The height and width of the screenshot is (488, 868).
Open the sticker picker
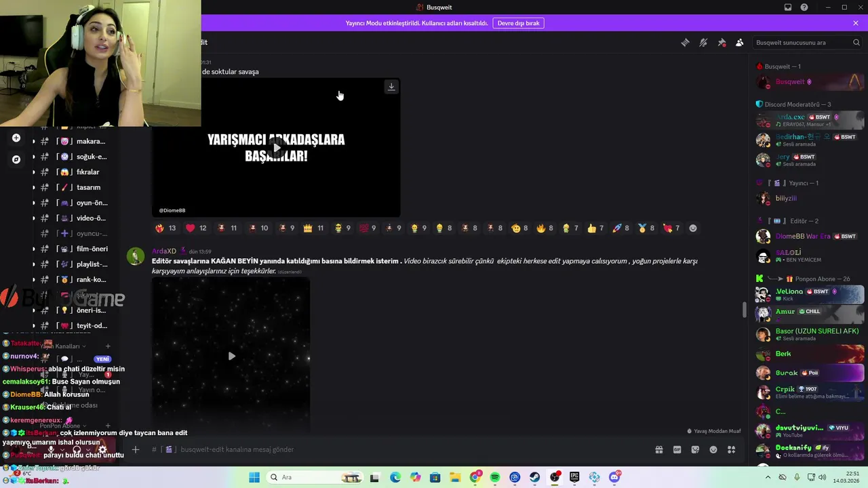point(695,449)
